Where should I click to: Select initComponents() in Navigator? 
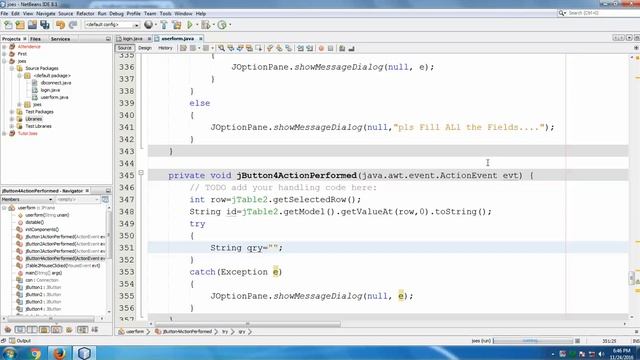[x=42, y=229]
